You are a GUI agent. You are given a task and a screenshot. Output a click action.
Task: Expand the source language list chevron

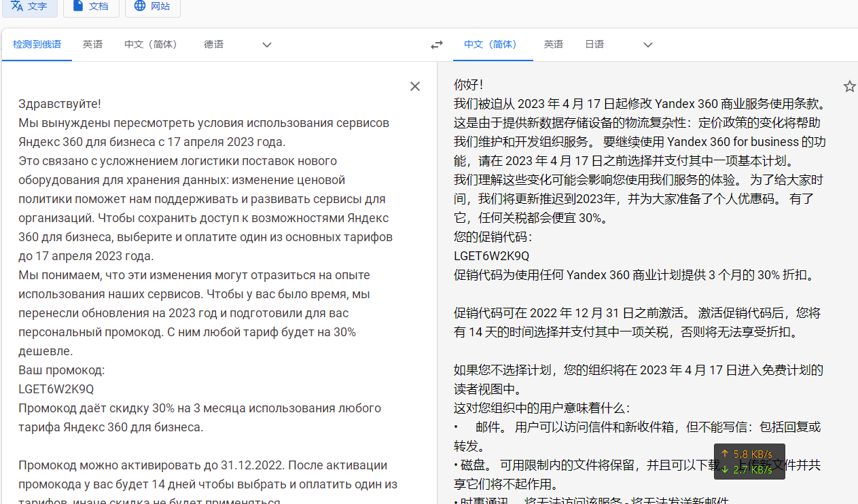point(267,45)
